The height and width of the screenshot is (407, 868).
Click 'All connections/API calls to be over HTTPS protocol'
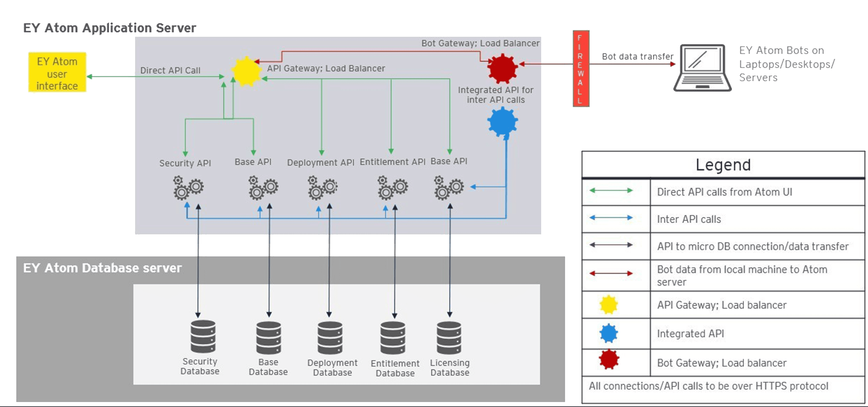click(708, 386)
